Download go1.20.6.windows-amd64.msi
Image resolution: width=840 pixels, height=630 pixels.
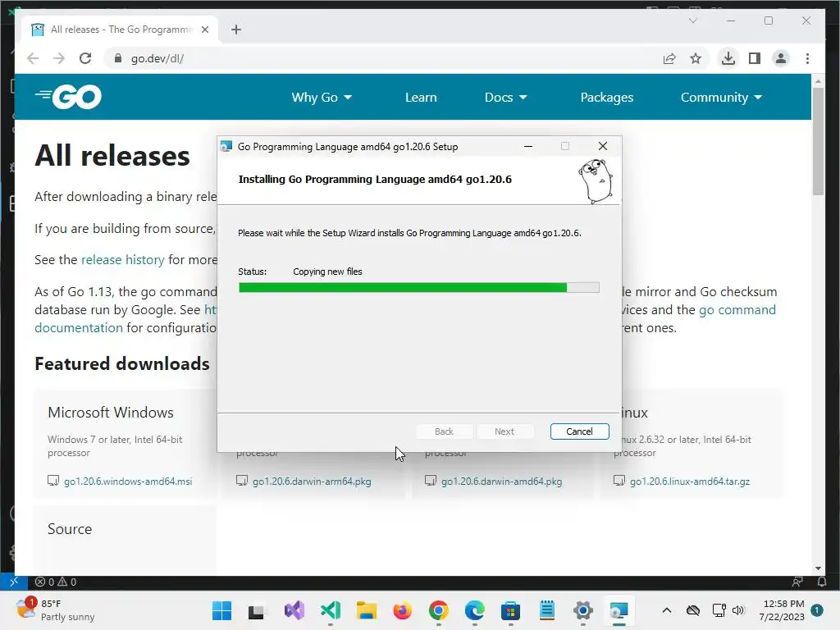pyautogui.click(x=128, y=481)
